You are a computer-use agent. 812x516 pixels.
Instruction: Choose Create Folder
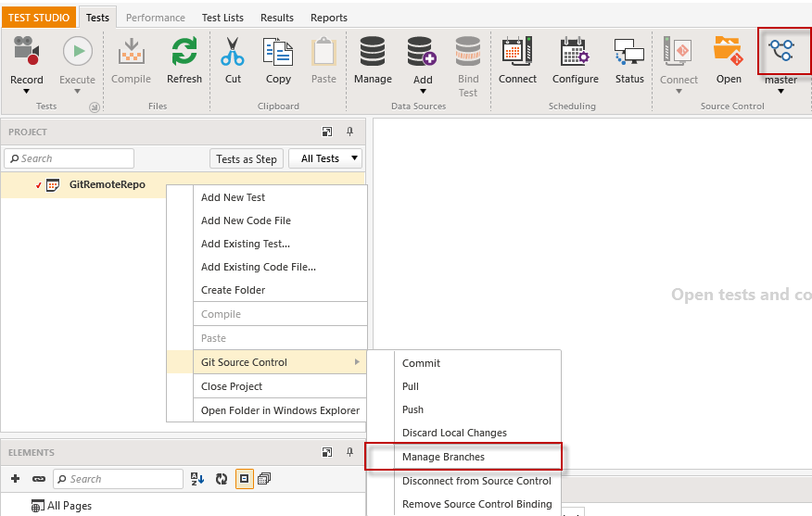(280, 290)
